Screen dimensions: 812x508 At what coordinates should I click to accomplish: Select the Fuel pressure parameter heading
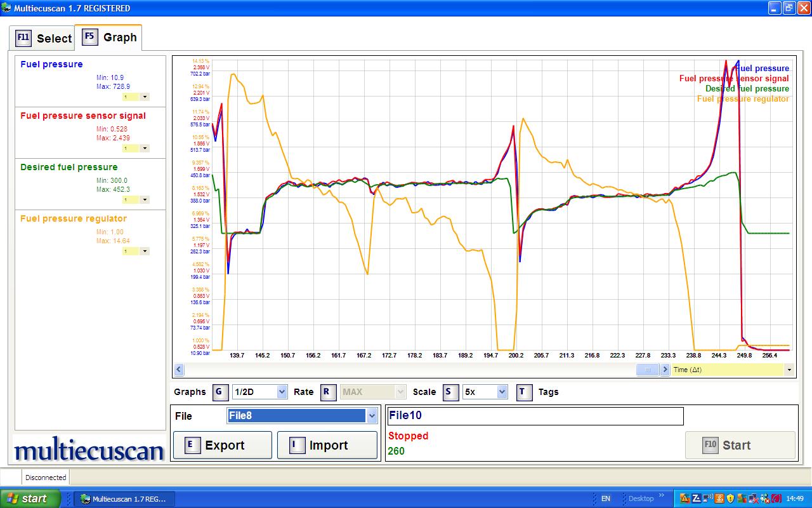tap(51, 64)
